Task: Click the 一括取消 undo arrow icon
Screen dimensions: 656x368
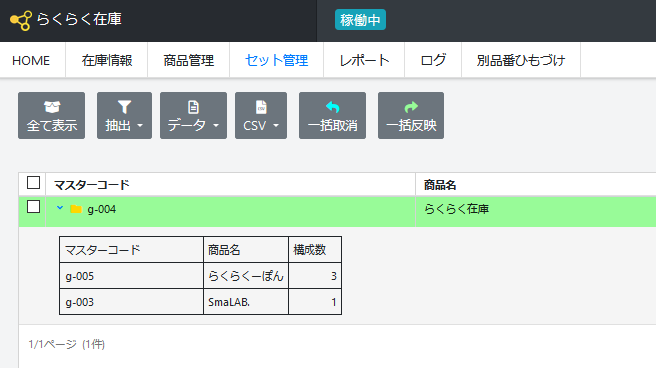Action: pos(333,107)
